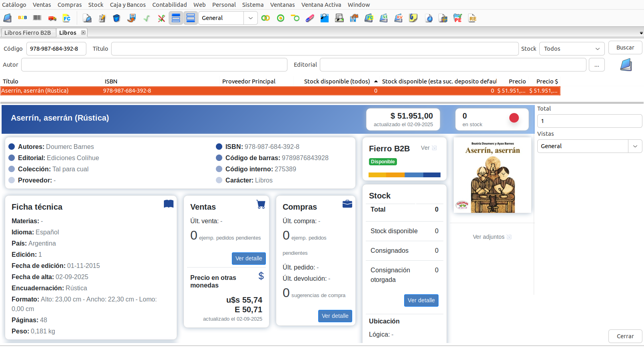
Task: Click the Buscar button
Action: (x=625, y=48)
